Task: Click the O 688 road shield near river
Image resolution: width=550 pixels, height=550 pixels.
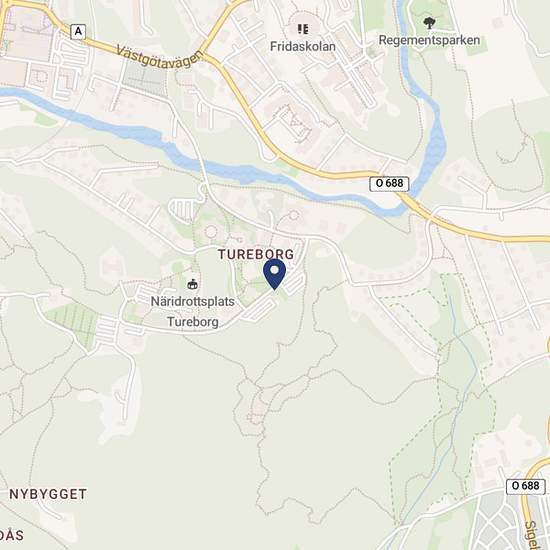Action: tap(389, 183)
